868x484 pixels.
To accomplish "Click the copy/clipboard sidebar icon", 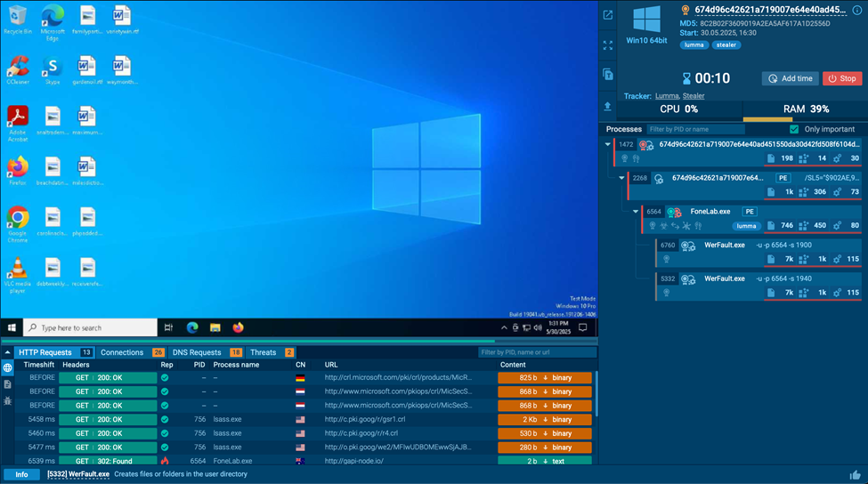I will 608,75.
